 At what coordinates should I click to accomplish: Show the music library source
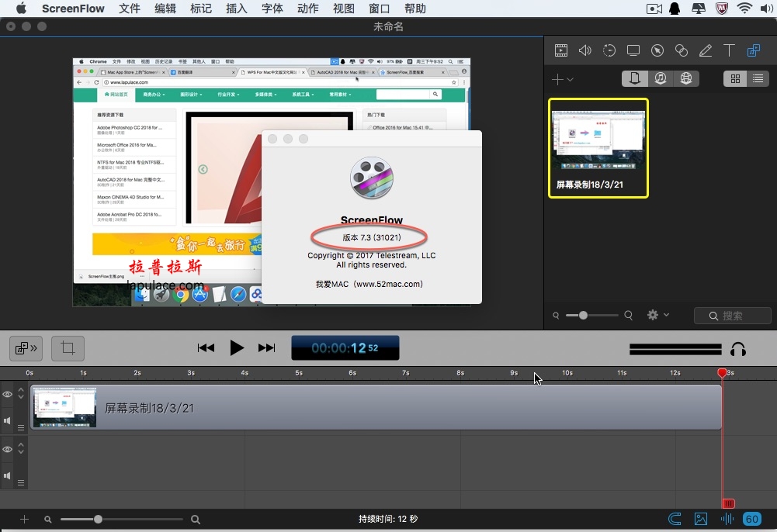tap(661, 78)
